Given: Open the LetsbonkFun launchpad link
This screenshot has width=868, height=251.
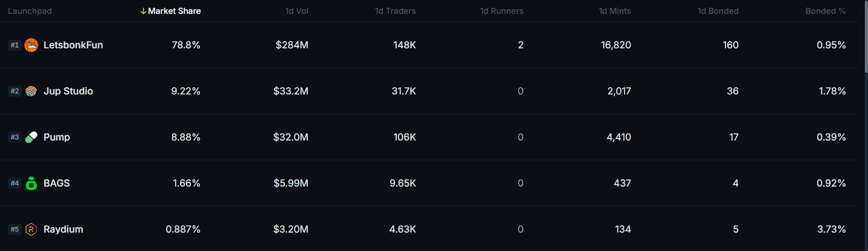Looking at the screenshot, I should pyautogui.click(x=73, y=45).
